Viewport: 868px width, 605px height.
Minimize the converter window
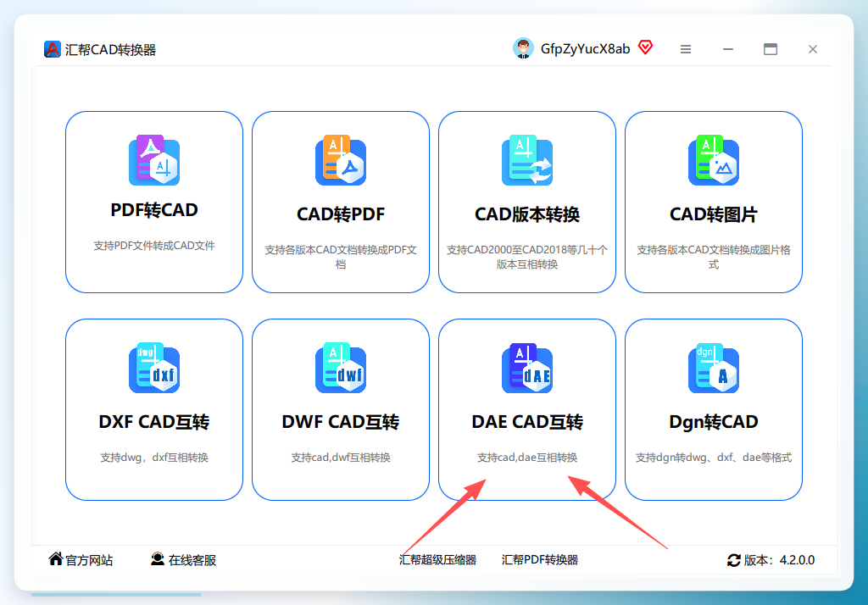(728, 49)
